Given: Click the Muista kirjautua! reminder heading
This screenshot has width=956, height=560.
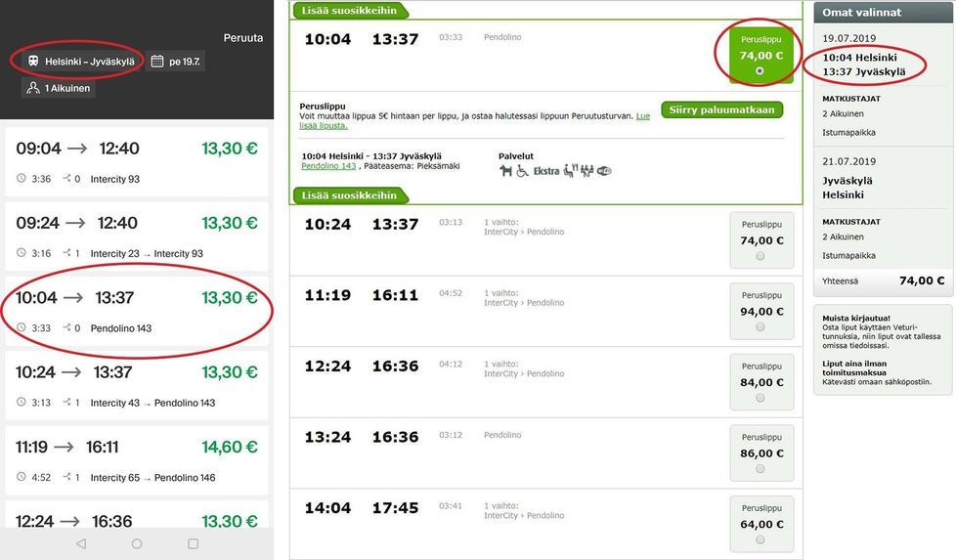Looking at the screenshot, I should pos(856,318).
